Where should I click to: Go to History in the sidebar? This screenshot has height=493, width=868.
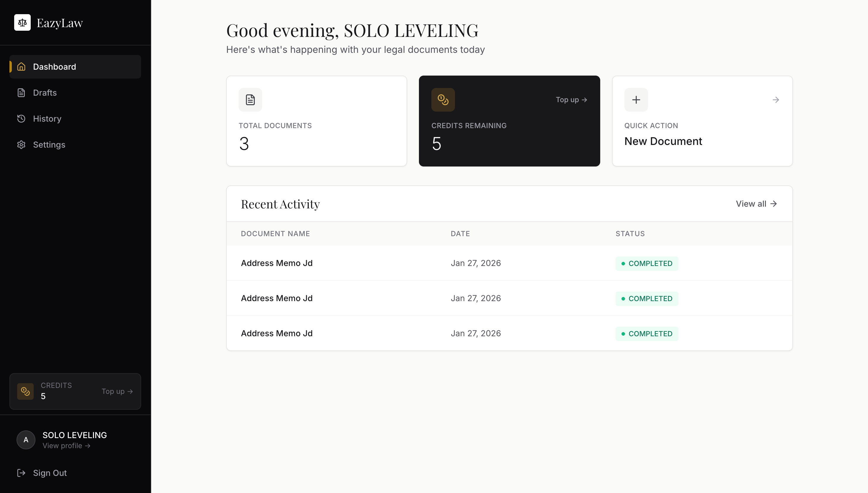[47, 118]
